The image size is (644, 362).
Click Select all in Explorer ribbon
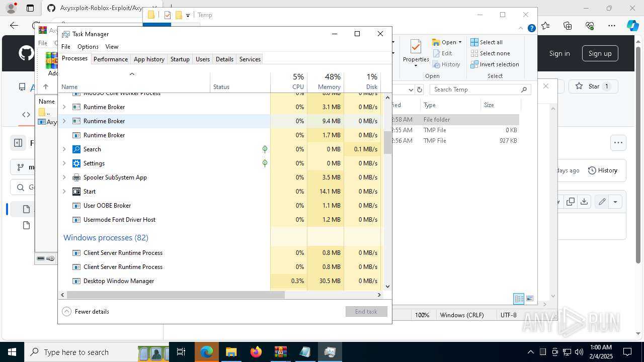tap(487, 42)
